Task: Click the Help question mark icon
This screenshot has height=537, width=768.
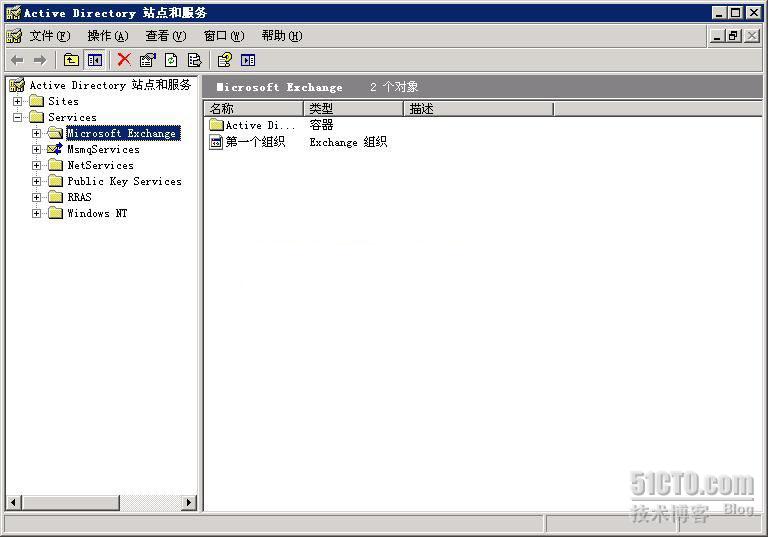Action: tap(224, 60)
